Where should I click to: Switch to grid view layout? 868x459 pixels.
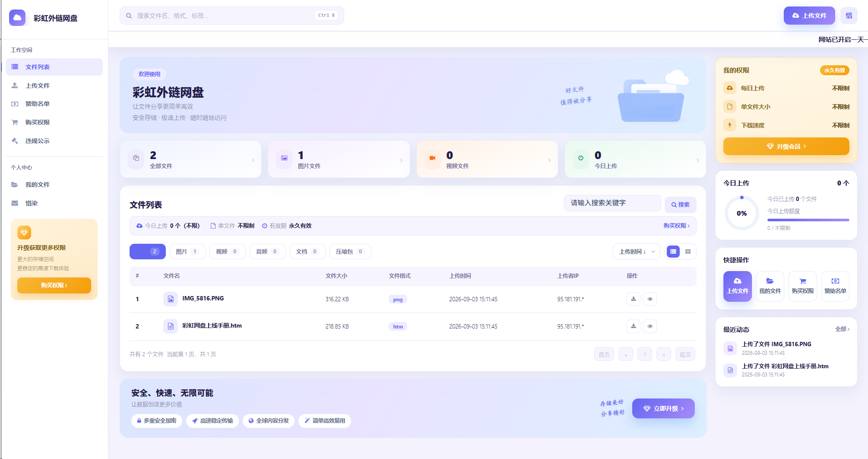tap(688, 252)
